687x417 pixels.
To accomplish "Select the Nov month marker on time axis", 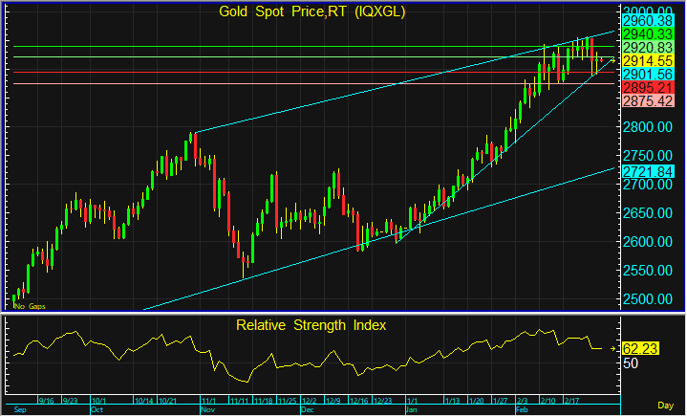I will [208, 409].
